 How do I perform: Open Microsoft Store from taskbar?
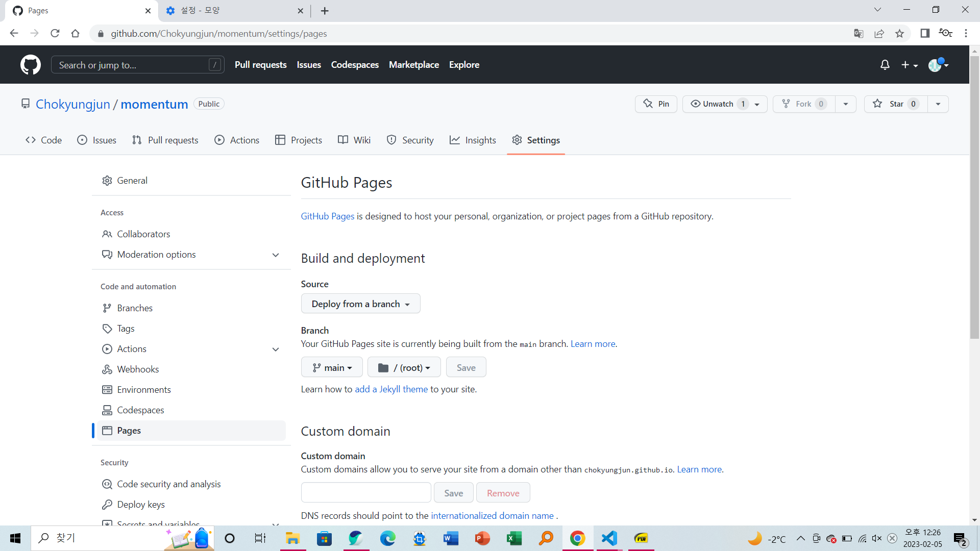pyautogui.click(x=325, y=538)
